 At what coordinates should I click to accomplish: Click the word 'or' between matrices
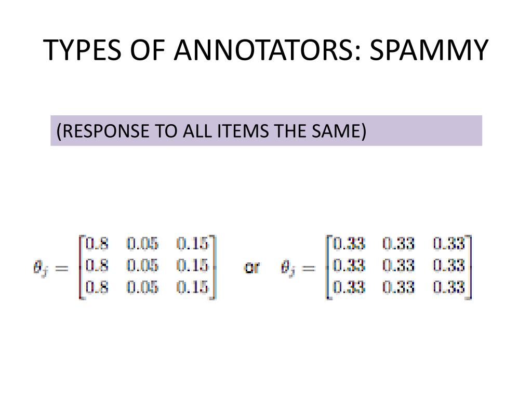(x=252, y=268)
